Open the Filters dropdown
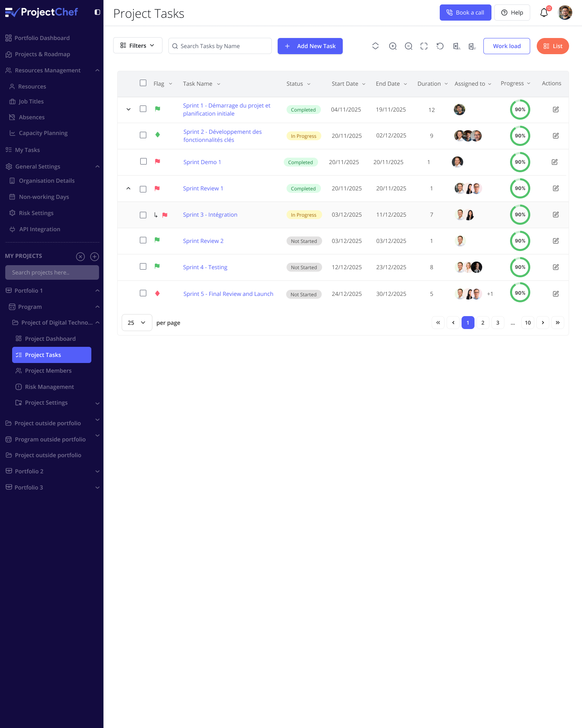The image size is (582, 728). click(x=137, y=46)
